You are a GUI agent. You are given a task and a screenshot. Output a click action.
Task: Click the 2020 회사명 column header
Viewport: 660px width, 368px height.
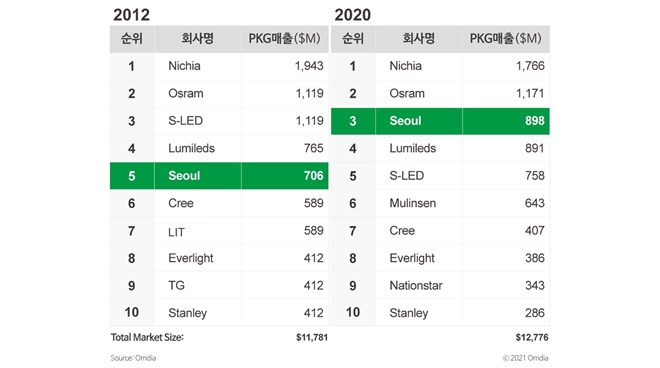[418, 39]
